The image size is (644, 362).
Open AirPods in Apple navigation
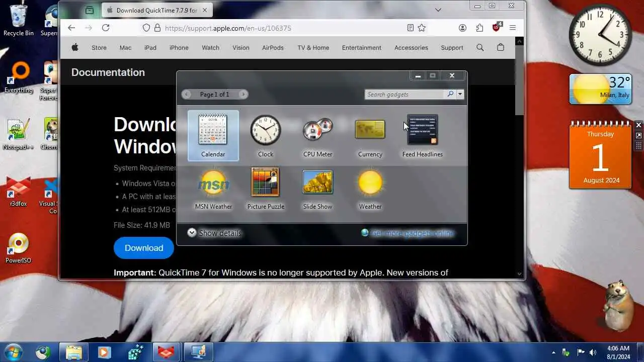pos(273,48)
